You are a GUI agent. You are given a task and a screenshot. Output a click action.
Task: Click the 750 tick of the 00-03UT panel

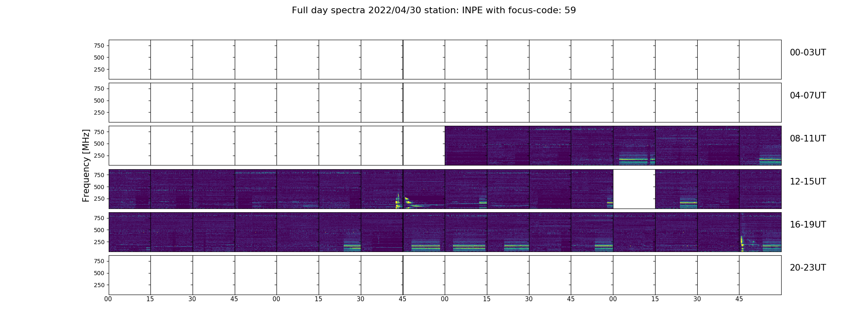pos(99,46)
